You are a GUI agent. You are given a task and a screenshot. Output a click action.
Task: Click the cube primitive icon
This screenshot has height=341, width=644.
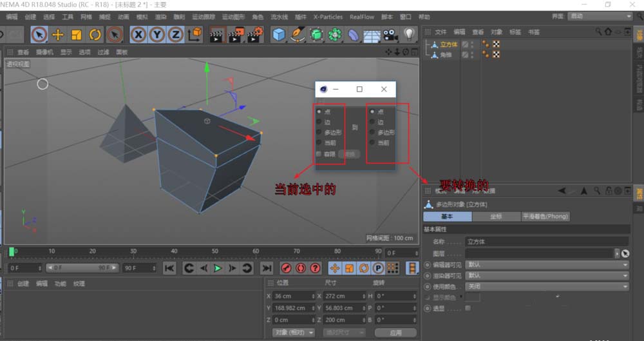278,35
